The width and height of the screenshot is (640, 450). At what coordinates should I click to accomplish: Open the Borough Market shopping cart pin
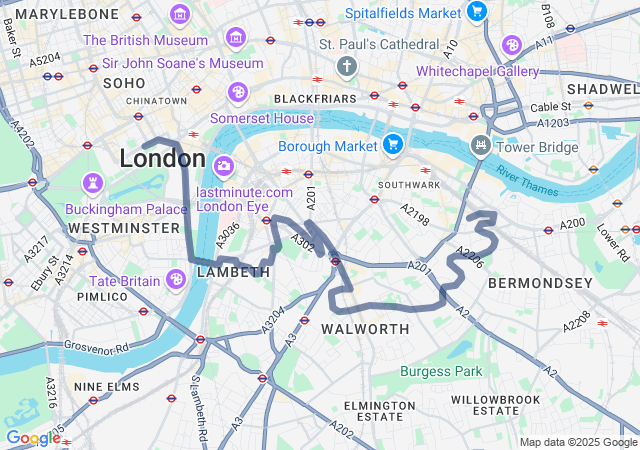tap(393, 145)
